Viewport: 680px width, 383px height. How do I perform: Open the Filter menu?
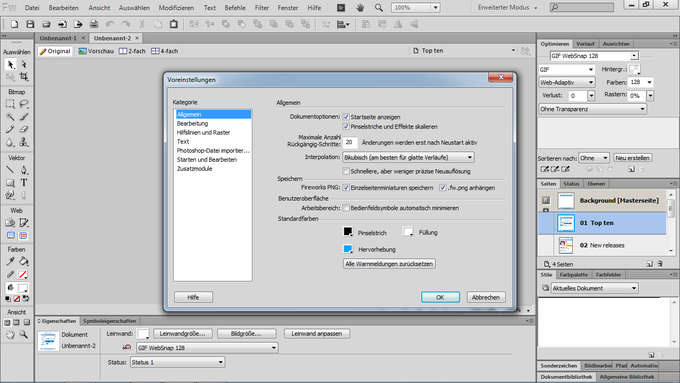pyautogui.click(x=262, y=8)
